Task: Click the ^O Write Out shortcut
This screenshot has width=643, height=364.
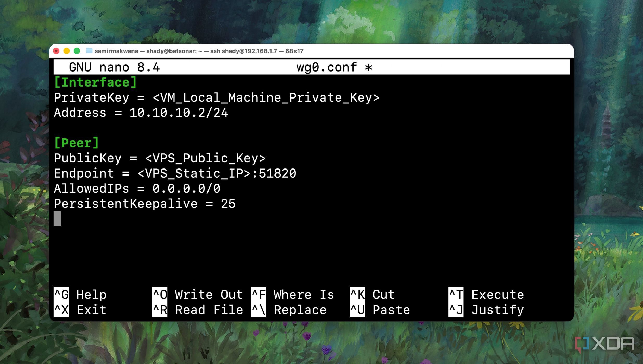Action: click(x=198, y=295)
